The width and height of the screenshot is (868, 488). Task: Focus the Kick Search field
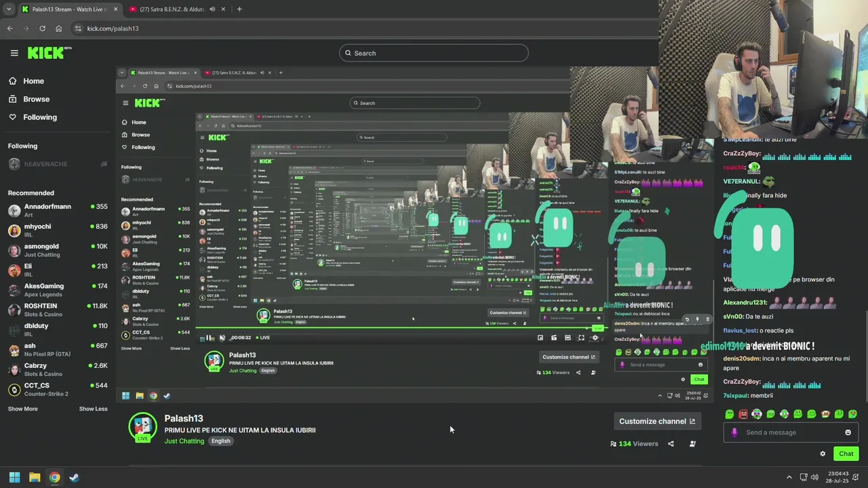pos(434,53)
